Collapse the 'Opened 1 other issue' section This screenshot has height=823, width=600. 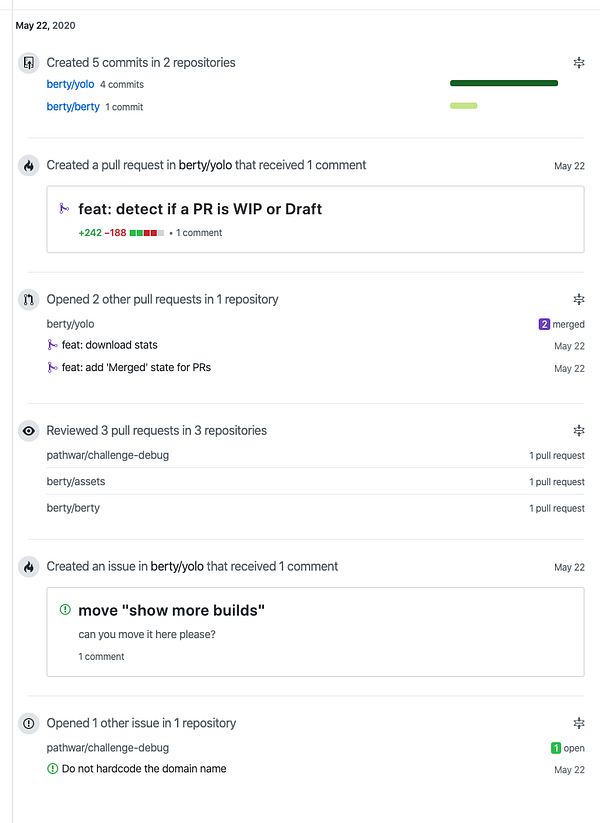coord(579,724)
